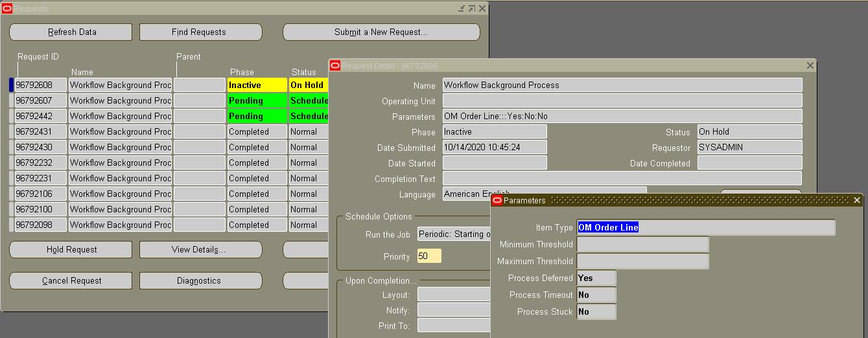Viewport: 868px width, 338px height.
Task: Select request ID 96792607 cell
Action: [x=41, y=100]
